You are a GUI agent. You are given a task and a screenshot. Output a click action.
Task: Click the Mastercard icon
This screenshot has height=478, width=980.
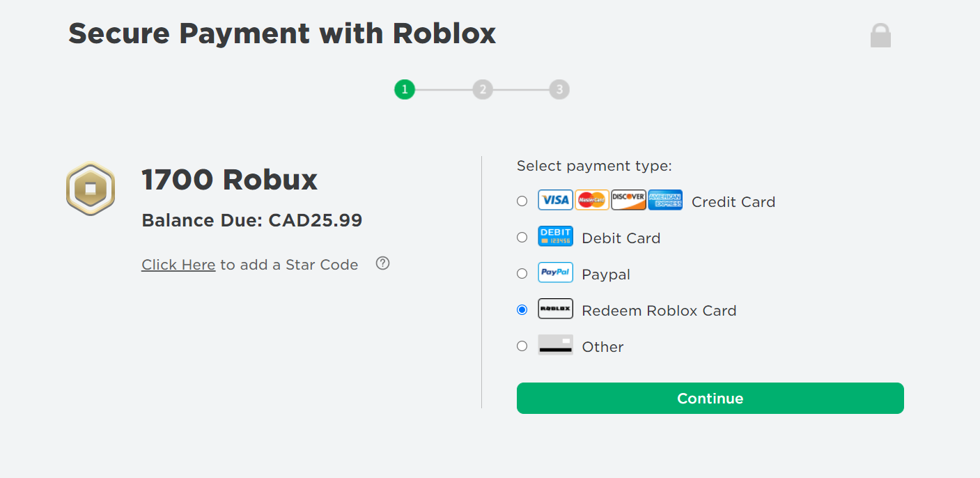(x=592, y=200)
